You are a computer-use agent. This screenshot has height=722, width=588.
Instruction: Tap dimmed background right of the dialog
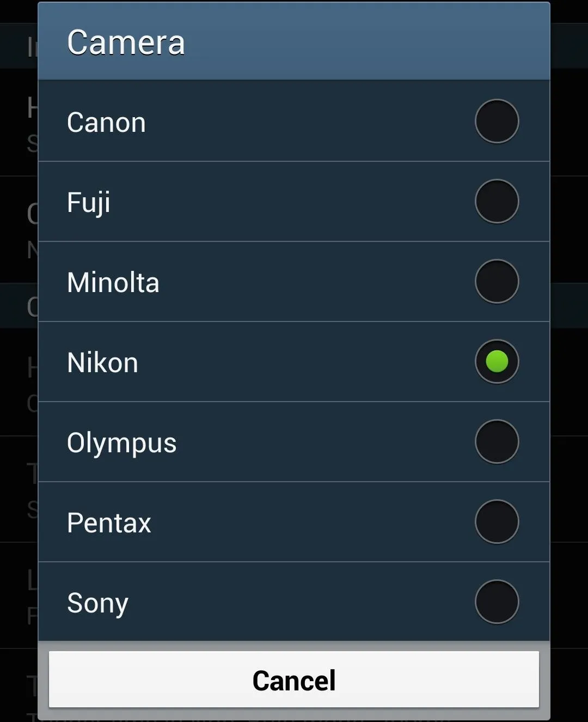pos(569,361)
